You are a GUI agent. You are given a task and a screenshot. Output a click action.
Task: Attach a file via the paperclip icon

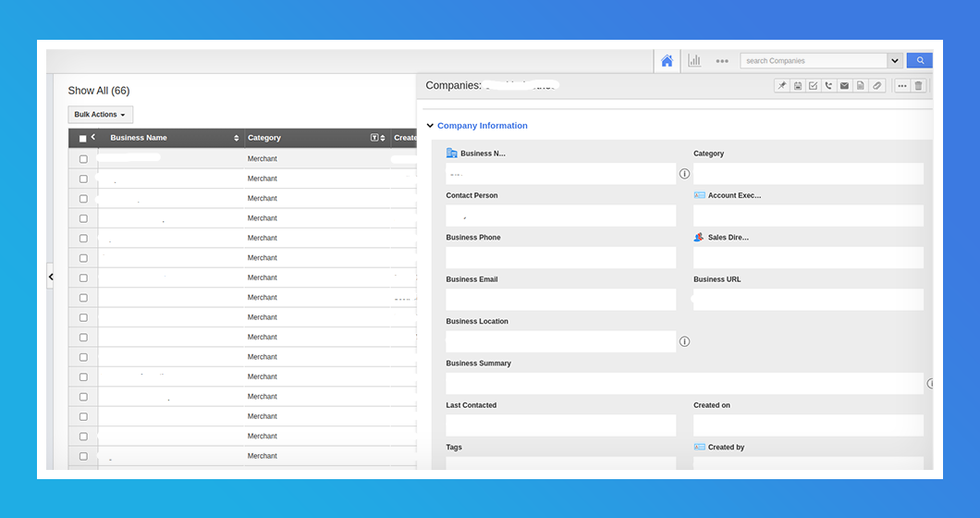pyautogui.click(x=876, y=86)
